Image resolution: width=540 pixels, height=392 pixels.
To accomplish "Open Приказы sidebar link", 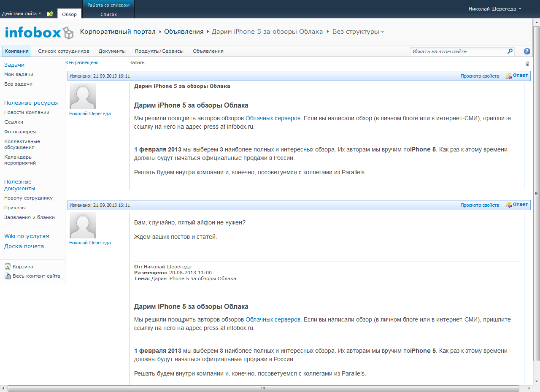I will (x=15, y=208).
